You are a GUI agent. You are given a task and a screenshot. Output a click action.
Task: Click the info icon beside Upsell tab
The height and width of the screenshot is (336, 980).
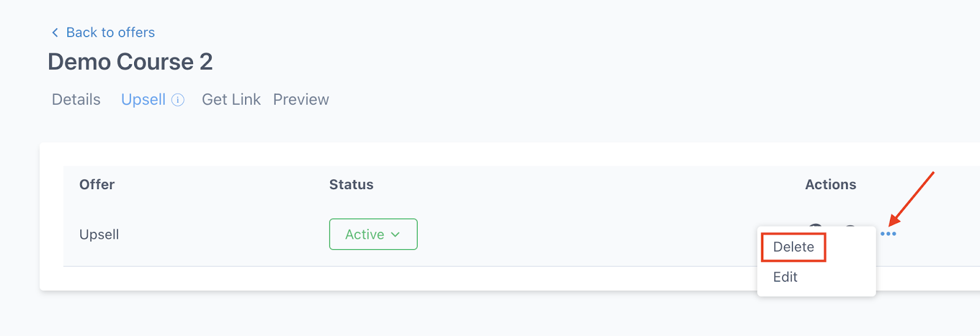point(178,100)
